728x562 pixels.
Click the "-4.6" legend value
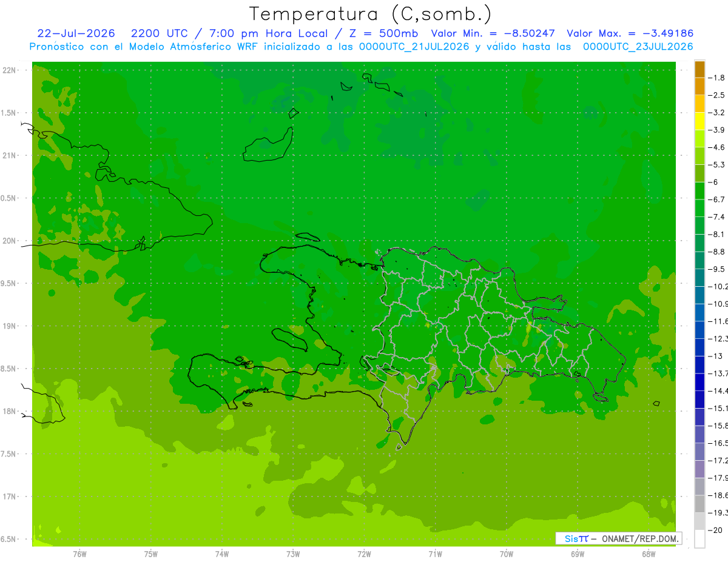tap(716, 147)
